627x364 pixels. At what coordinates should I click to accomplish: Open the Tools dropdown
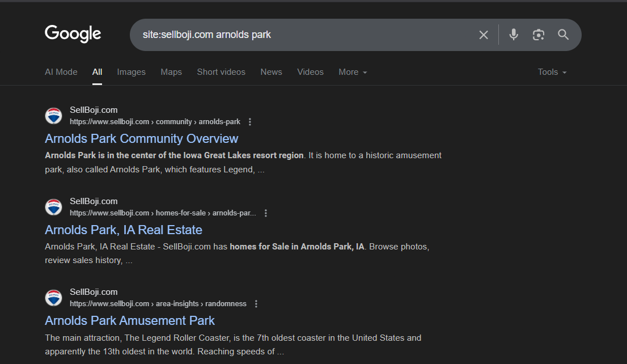pos(552,72)
